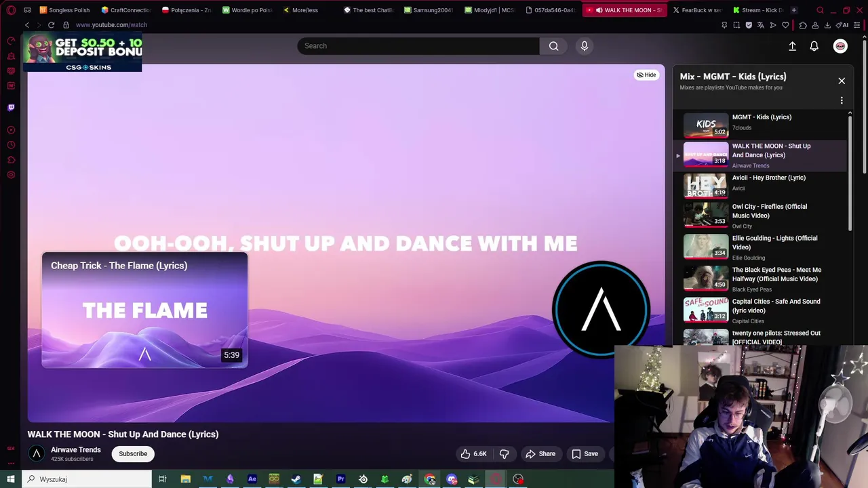The width and height of the screenshot is (868, 488).
Task: Switch to the CraftConnection tab
Action: coord(126,10)
